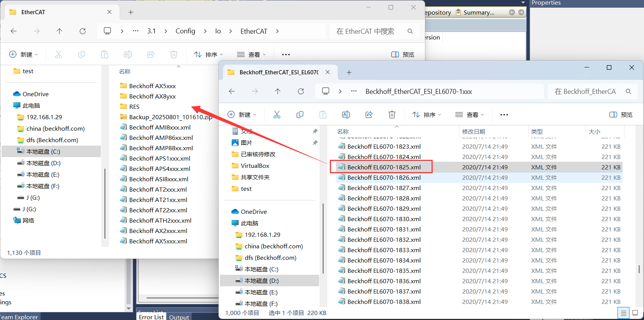The height and width of the screenshot is (320, 644).
Task: Click Rename icon in Beckhoff_EtherCAT_ESI window toolbar
Action: point(346,115)
